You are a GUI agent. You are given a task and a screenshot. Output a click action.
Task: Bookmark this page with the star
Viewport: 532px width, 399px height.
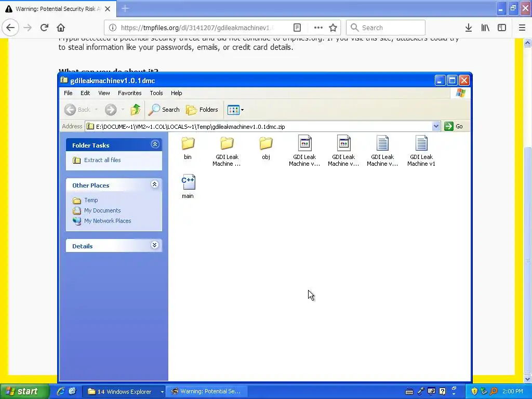point(333,28)
